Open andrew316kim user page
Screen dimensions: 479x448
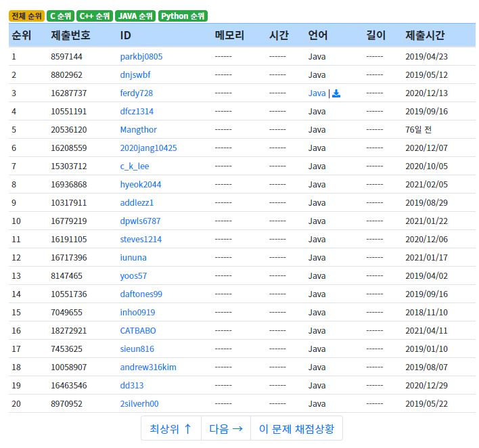pos(148,367)
